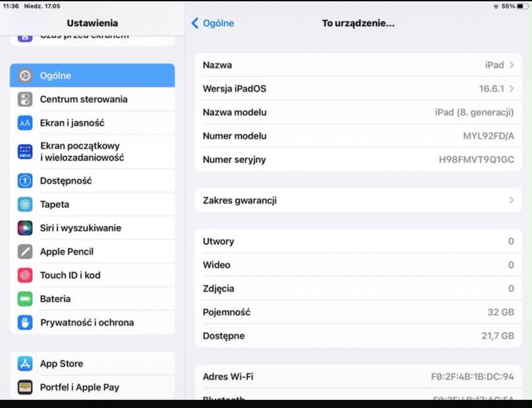Select the 21,7 GB available value
The width and height of the screenshot is (532, 408).
pos(498,336)
